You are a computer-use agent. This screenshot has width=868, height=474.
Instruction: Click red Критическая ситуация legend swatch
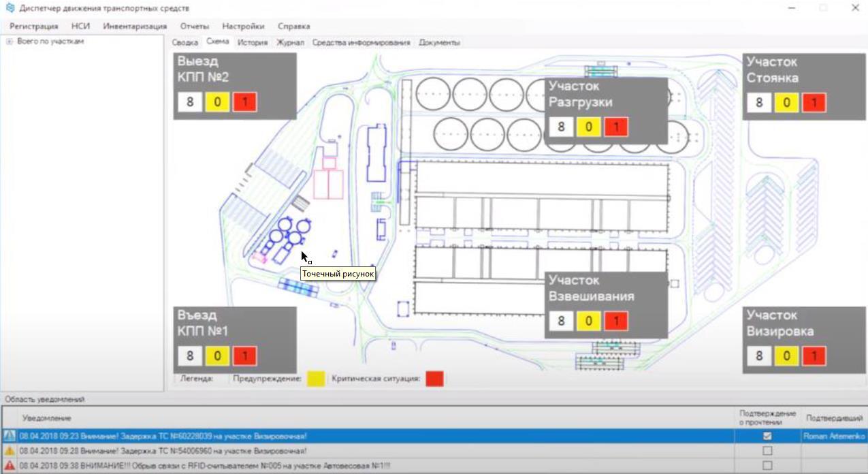coord(434,379)
